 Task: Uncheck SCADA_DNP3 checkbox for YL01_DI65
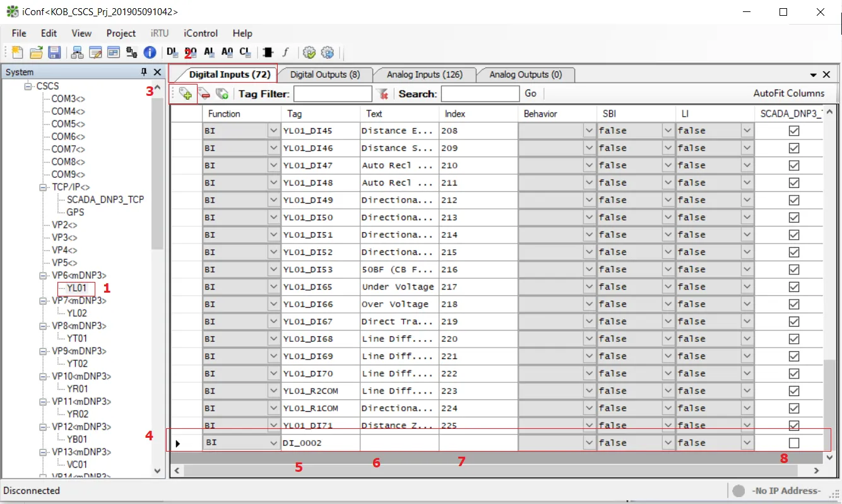[x=794, y=287]
